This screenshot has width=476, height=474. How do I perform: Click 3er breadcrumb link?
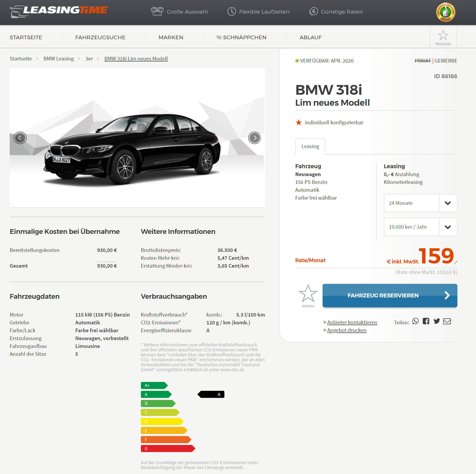[89, 59]
